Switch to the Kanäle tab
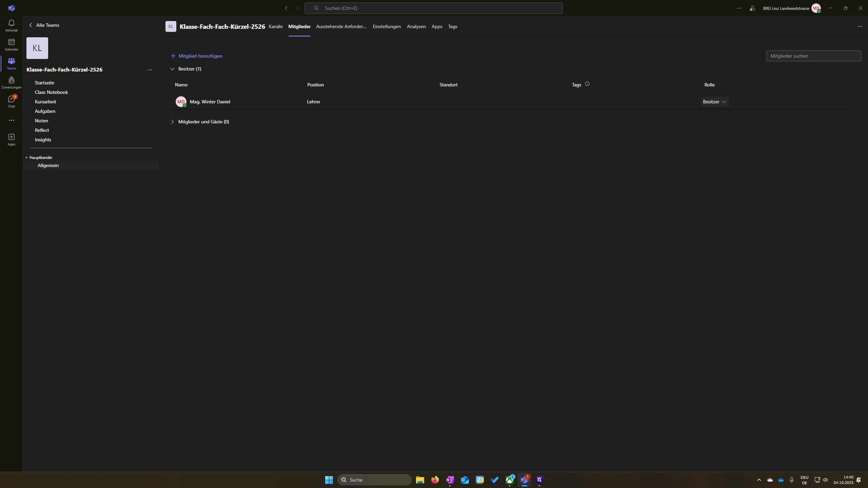868x488 pixels. coord(275,26)
